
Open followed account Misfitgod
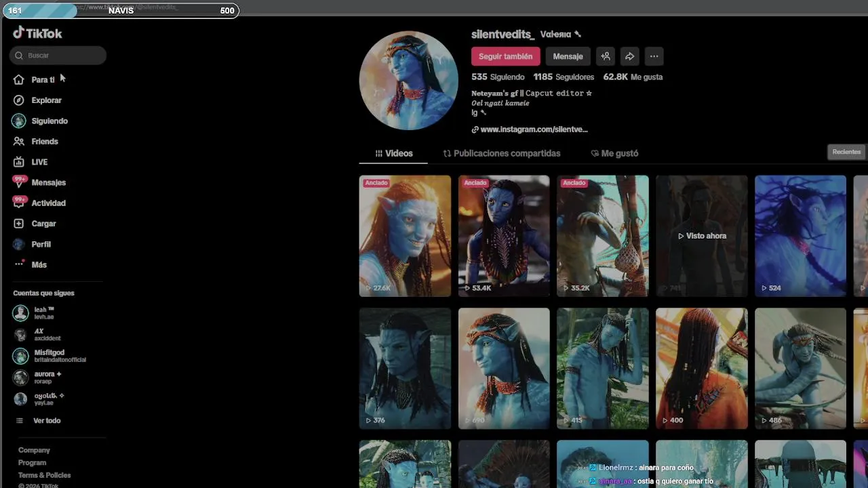[50, 356]
